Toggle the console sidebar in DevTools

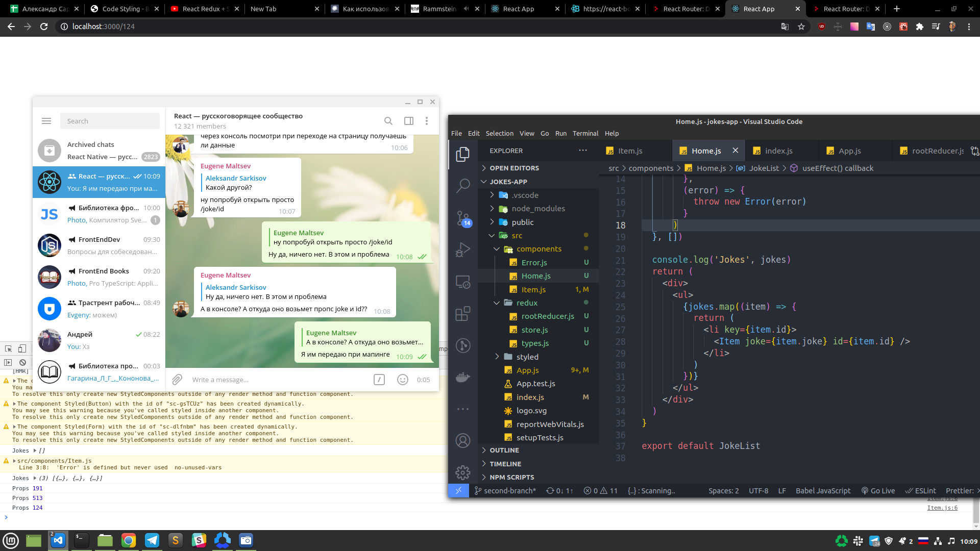tap(8, 362)
